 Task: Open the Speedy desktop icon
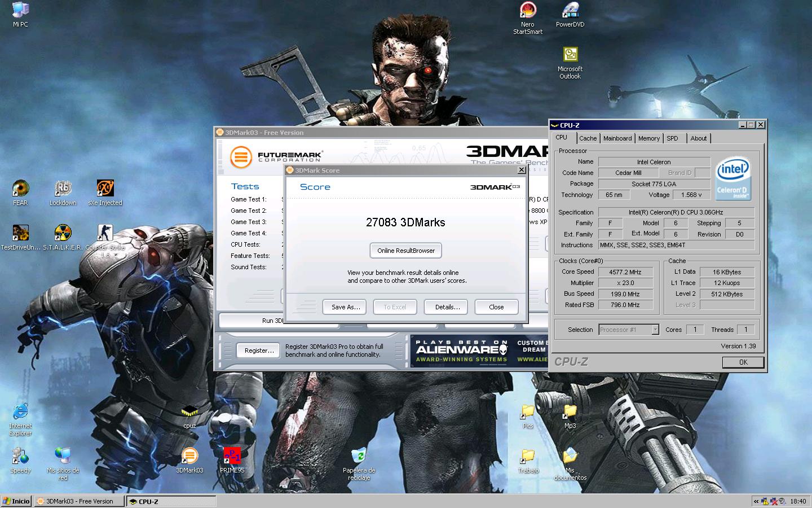click(20, 460)
